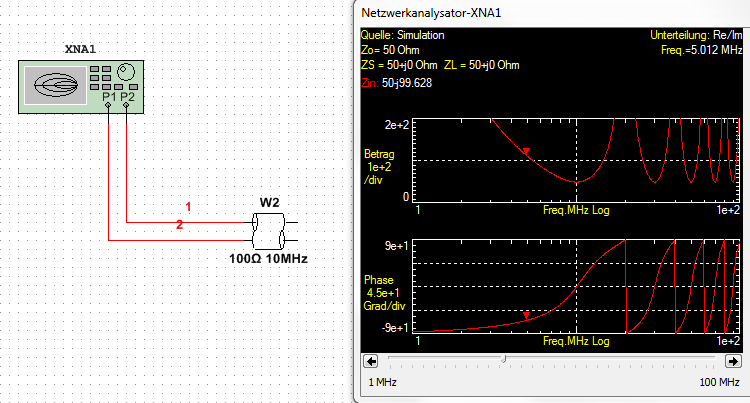Image resolution: width=750 pixels, height=403 pixels.
Task: Click the Unterteilung: Re/Im label
Action: [696, 35]
